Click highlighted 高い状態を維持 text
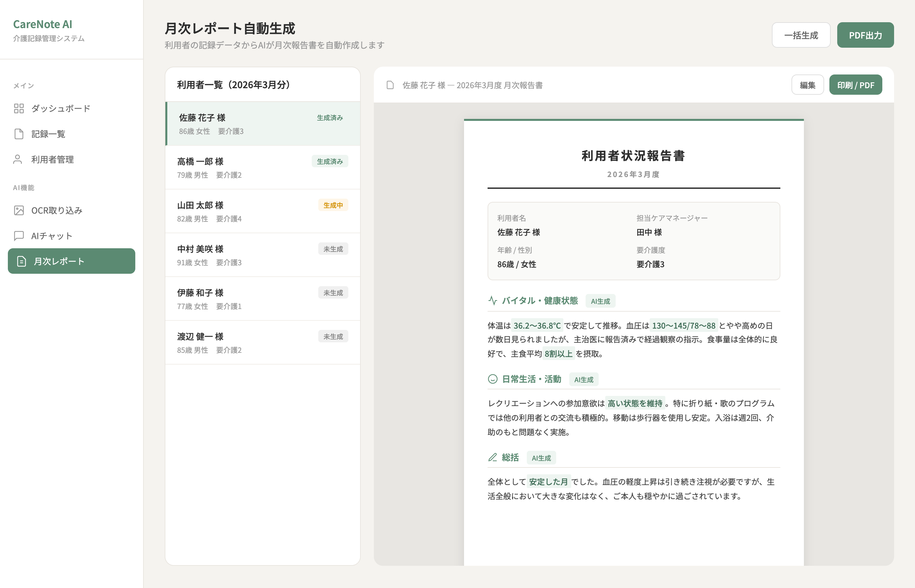 click(635, 403)
